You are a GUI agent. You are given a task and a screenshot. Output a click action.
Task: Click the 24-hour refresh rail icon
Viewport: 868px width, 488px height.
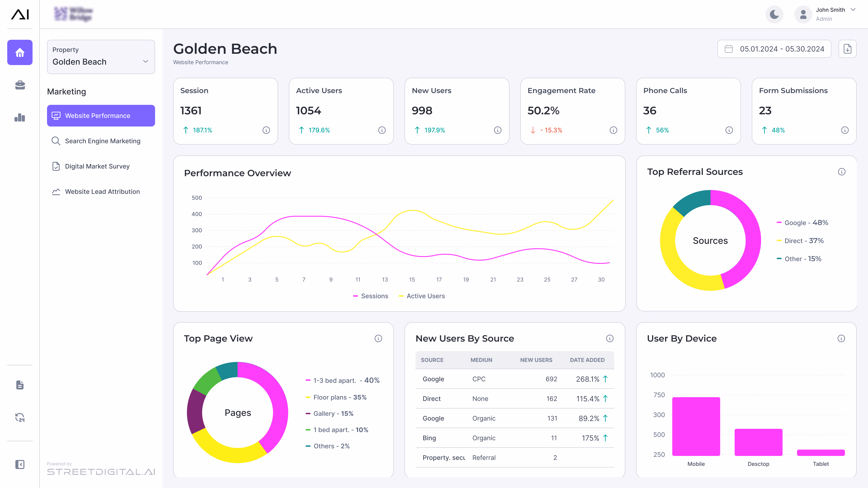pos(20,418)
